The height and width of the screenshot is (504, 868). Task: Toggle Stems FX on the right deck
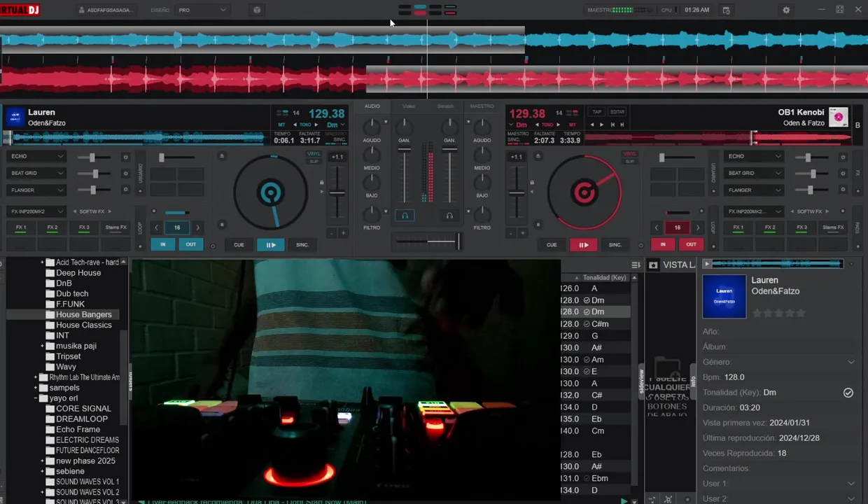pos(833,227)
